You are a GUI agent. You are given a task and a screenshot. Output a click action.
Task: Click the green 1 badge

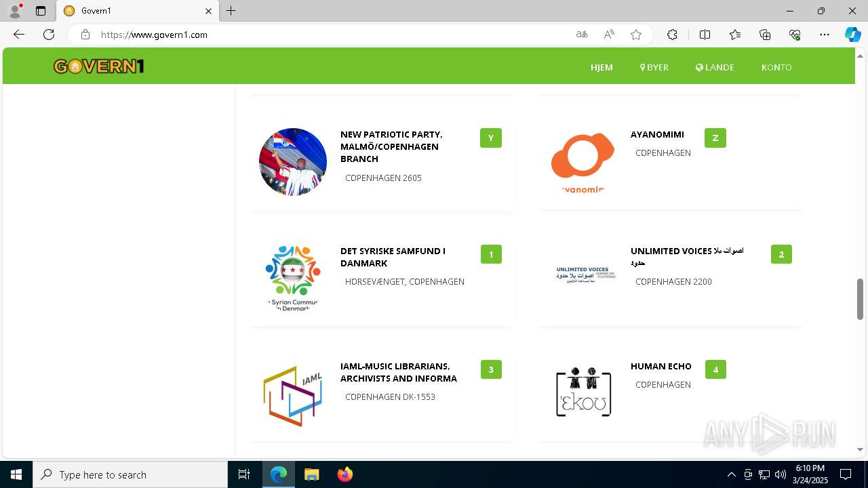(x=491, y=254)
